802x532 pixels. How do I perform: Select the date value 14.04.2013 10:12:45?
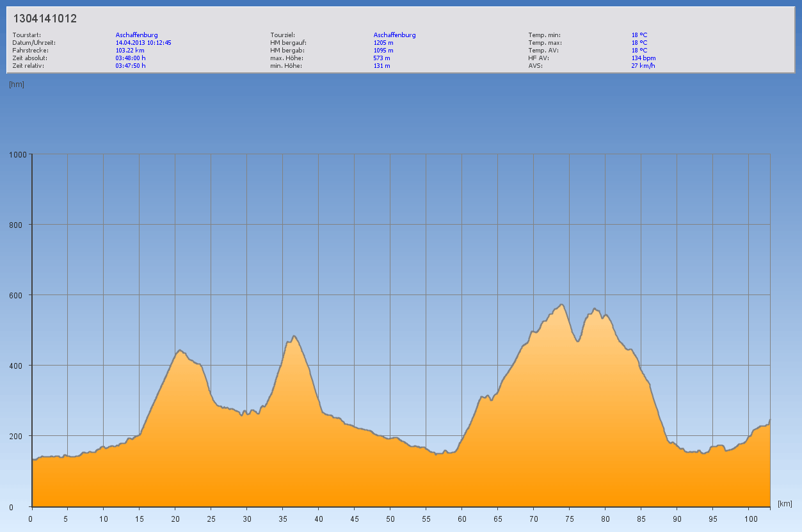tap(143, 42)
